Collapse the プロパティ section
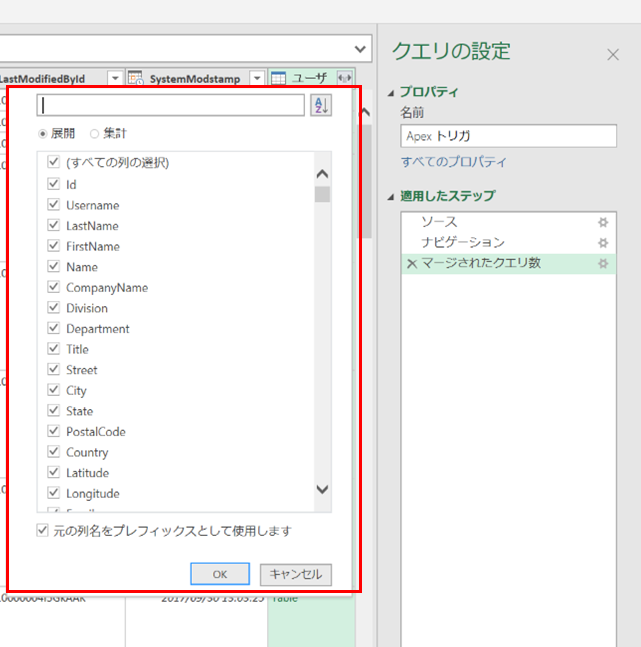The height and width of the screenshot is (647, 641). (391, 94)
